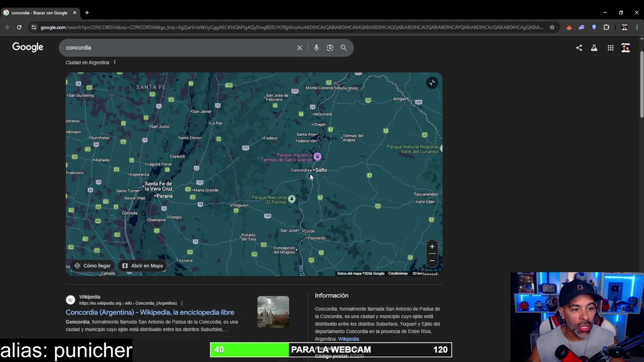This screenshot has width=644, height=362.
Task: Click the Paysandú label on the map
Action: pos(316,238)
